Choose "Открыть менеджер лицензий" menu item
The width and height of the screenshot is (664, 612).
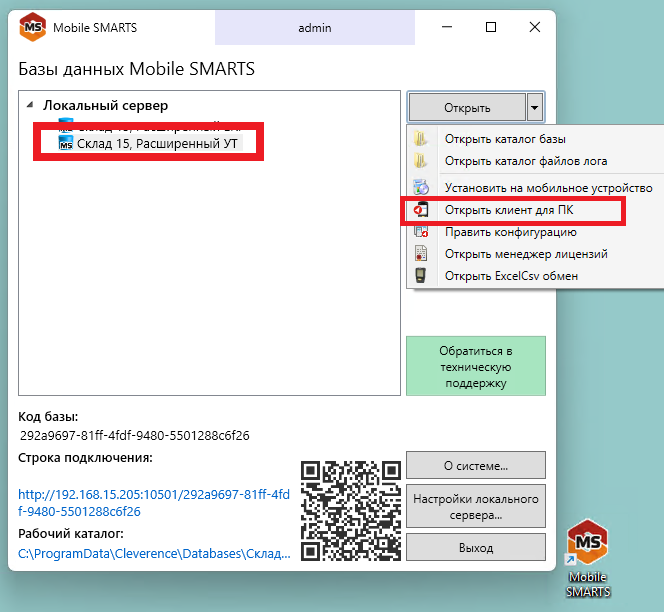[525, 254]
